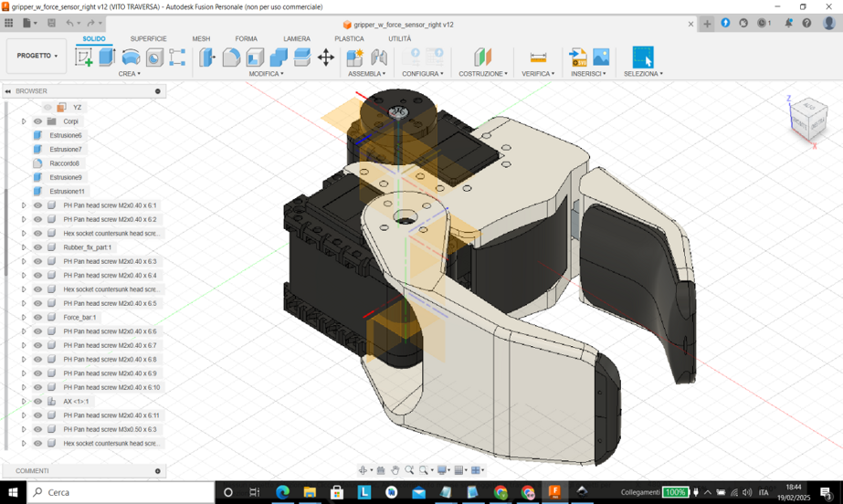Click the Insert image icon under Inserisci
This screenshot has width=843, height=504.
(x=601, y=58)
